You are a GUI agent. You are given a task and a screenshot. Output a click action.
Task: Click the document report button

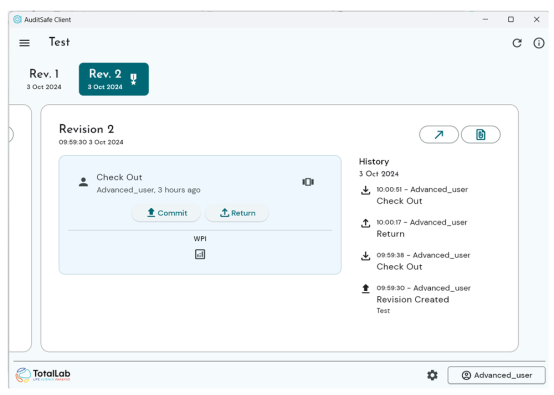[481, 135]
